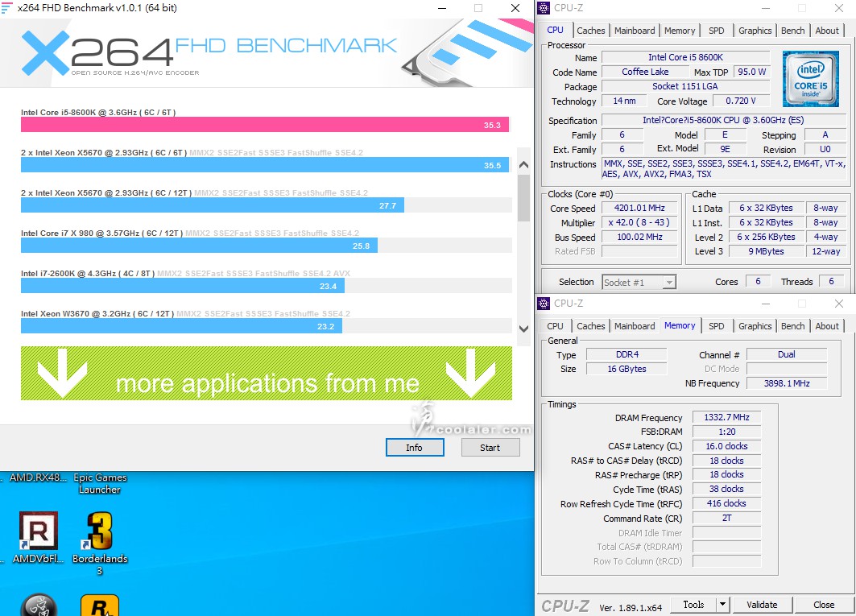
Task: Click the '4201.01 MHz' core speed value
Action: tap(639, 208)
